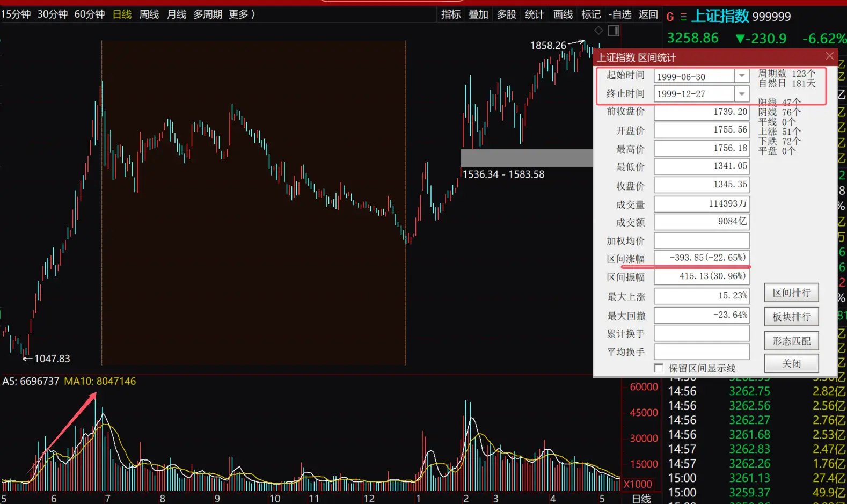Switch chart to 30分钟 period

53,14
